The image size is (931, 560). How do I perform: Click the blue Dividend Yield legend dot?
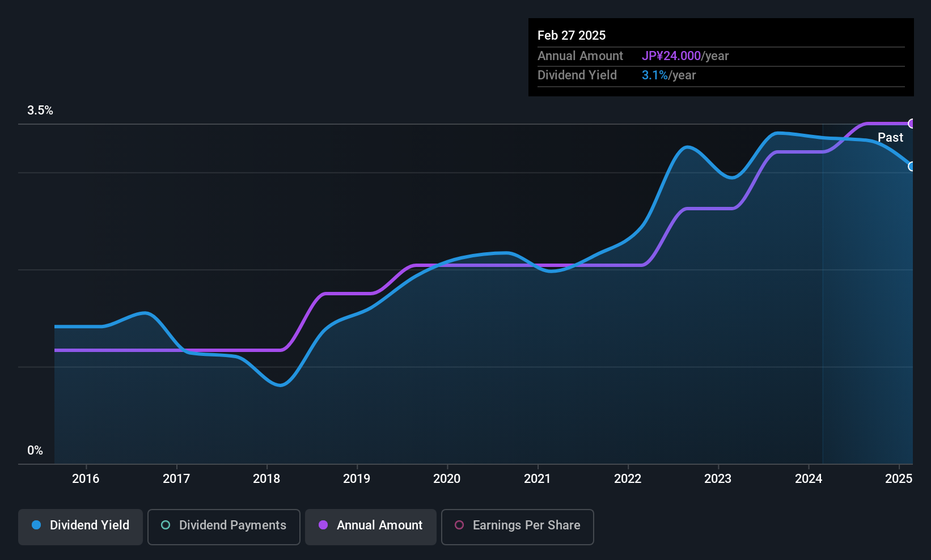pyautogui.click(x=36, y=525)
